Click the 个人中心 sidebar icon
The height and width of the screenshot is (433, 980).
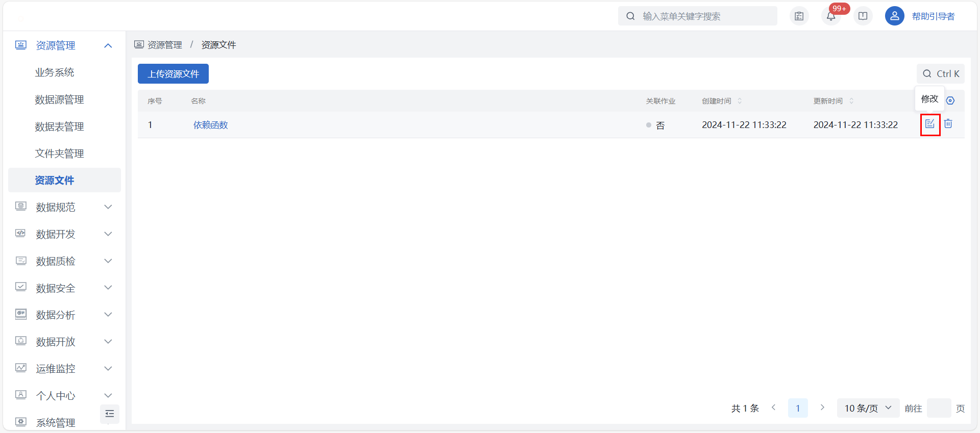(21, 395)
